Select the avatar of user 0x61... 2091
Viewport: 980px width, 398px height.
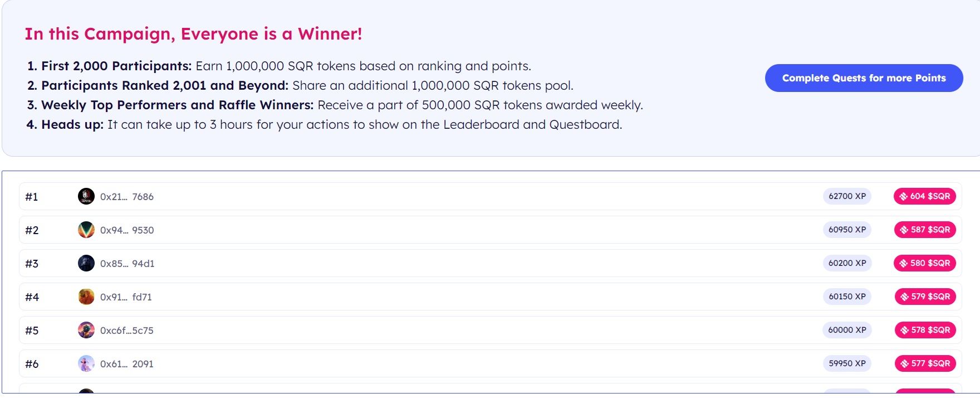(86, 363)
